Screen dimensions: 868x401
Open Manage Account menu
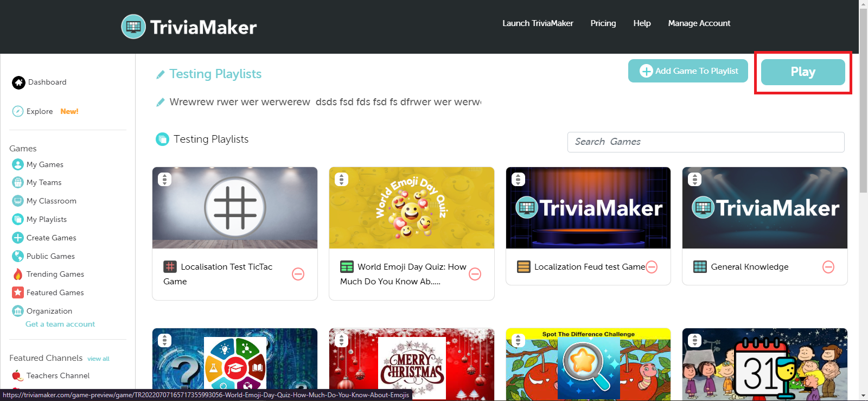[x=699, y=23]
